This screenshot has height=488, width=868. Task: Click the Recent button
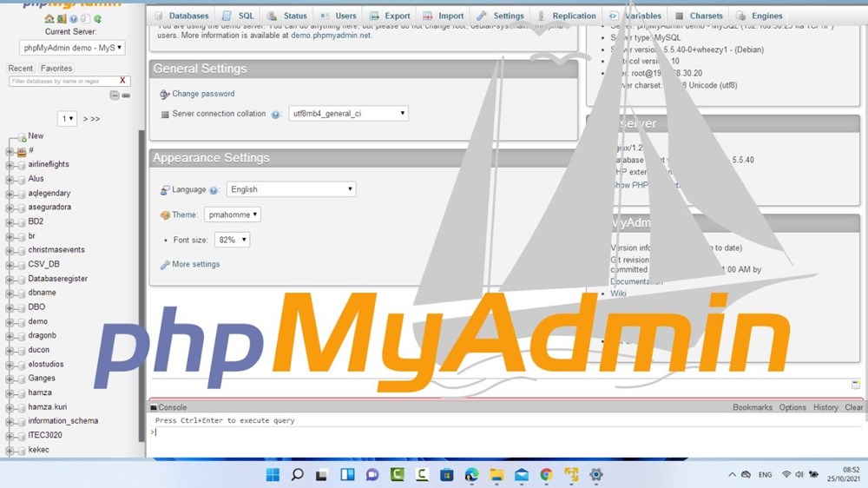(21, 68)
